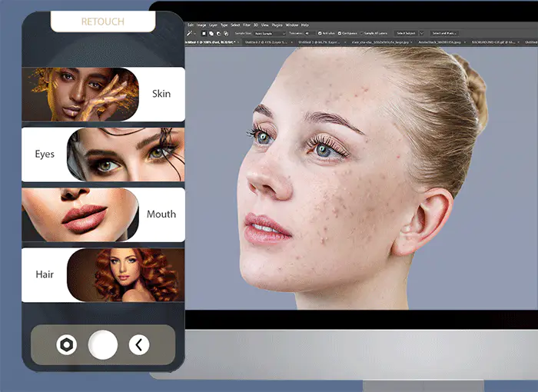Choose the Add to Selection icon
Screen dimensions: 538x392
pos(211,33)
